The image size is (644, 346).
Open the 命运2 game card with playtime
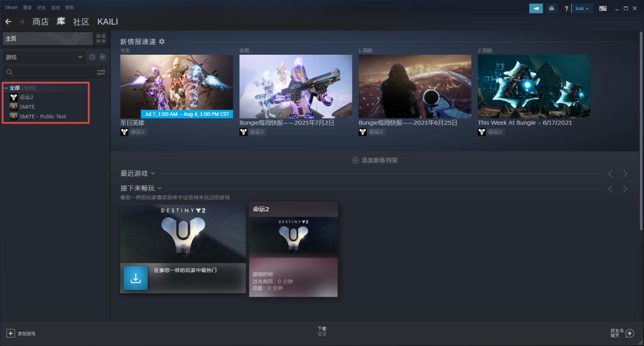(x=293, y=249)
